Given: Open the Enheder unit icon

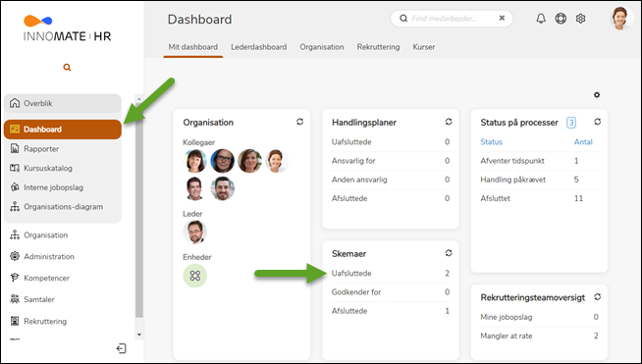Looking at the screenshot, I should 195,276.
